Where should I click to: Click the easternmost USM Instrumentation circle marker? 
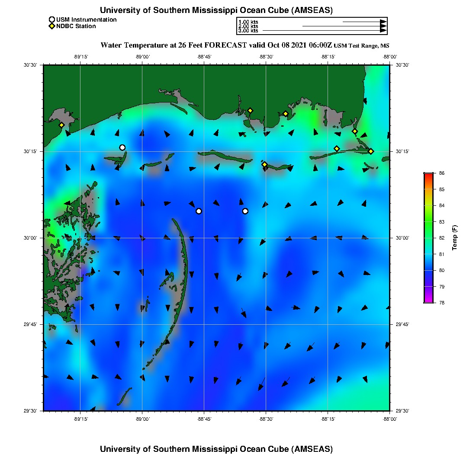(245, 211)
